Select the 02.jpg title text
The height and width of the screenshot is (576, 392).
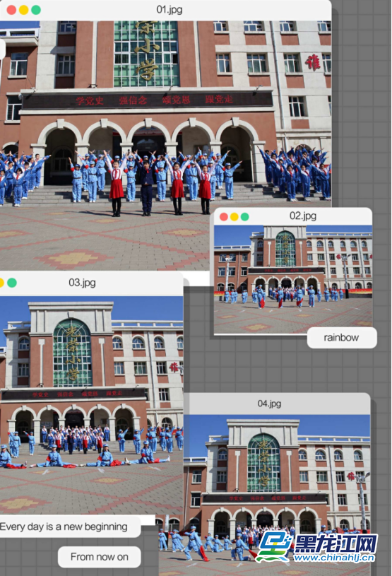[303, 216]
